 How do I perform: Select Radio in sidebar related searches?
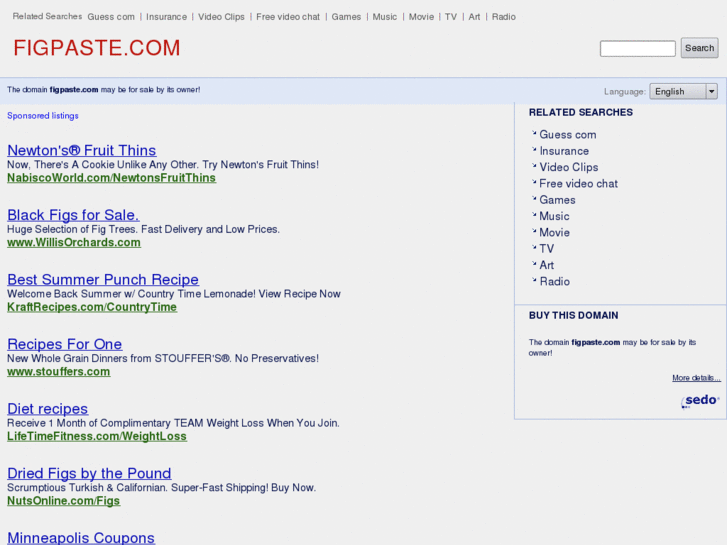pyautogui.click(x=554, y=282)
